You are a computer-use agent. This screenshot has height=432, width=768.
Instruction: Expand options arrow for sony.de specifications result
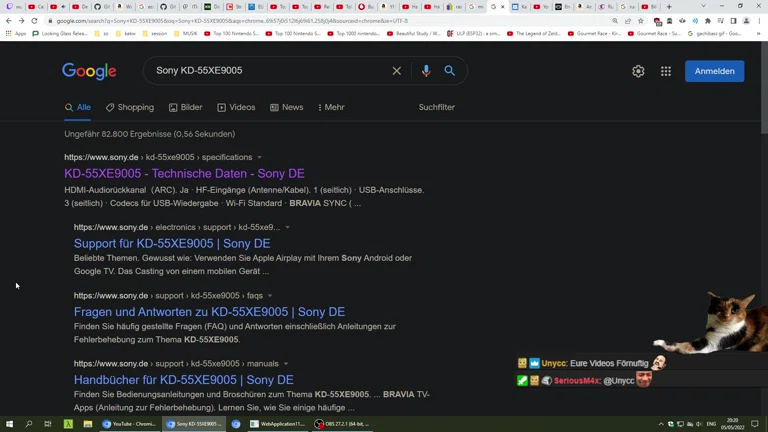point(260,157)
